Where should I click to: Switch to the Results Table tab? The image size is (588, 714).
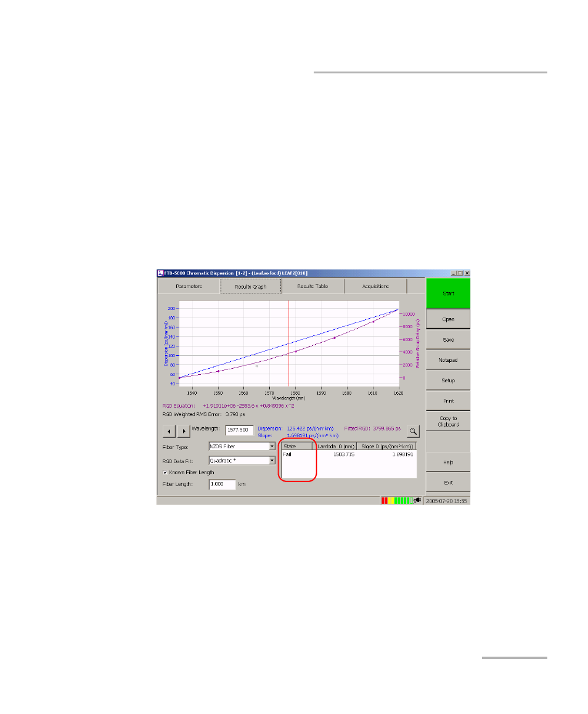coord(312,287)
